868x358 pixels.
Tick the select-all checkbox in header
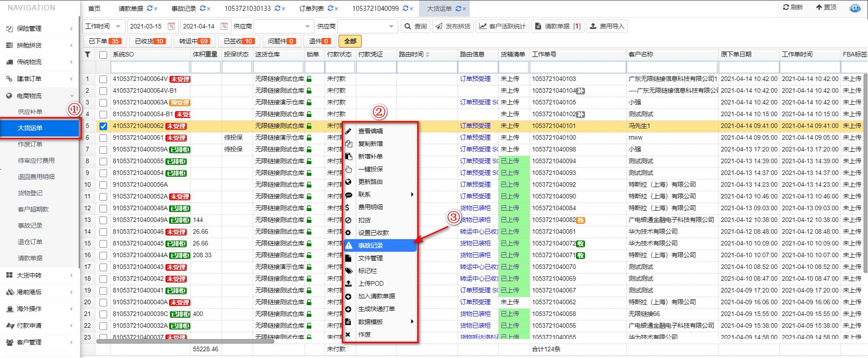point(103,55)
